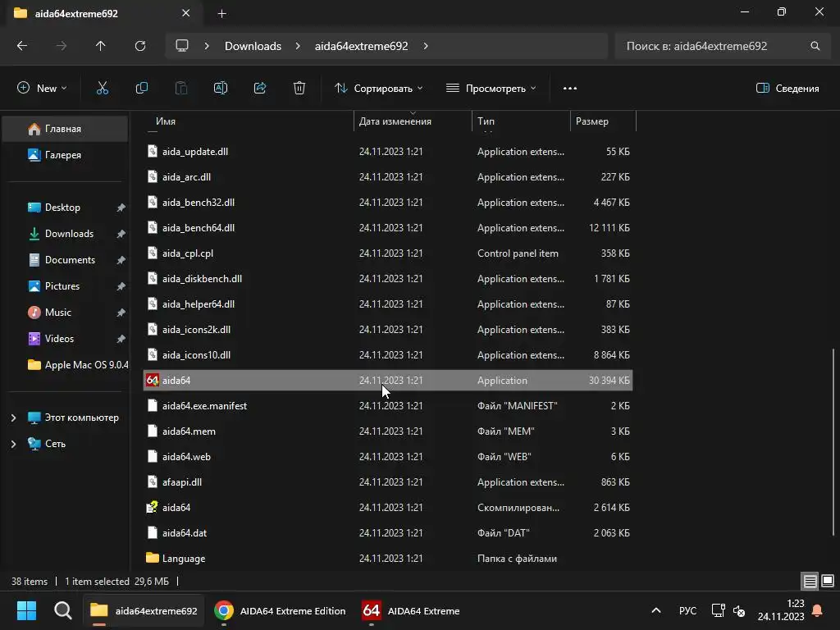Open a new tab with plus button
This screenshot has width=840, height=630.
pyautogui.click(x=221, y=14)
